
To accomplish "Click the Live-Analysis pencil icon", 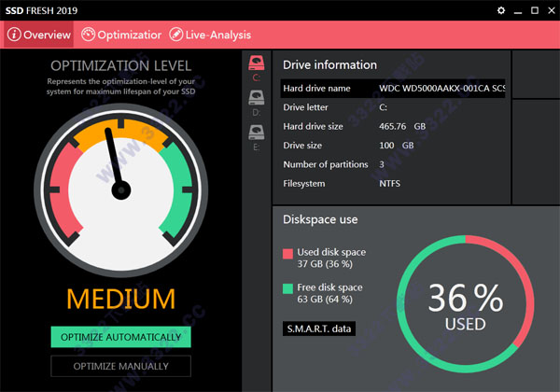I will (176, 35).
